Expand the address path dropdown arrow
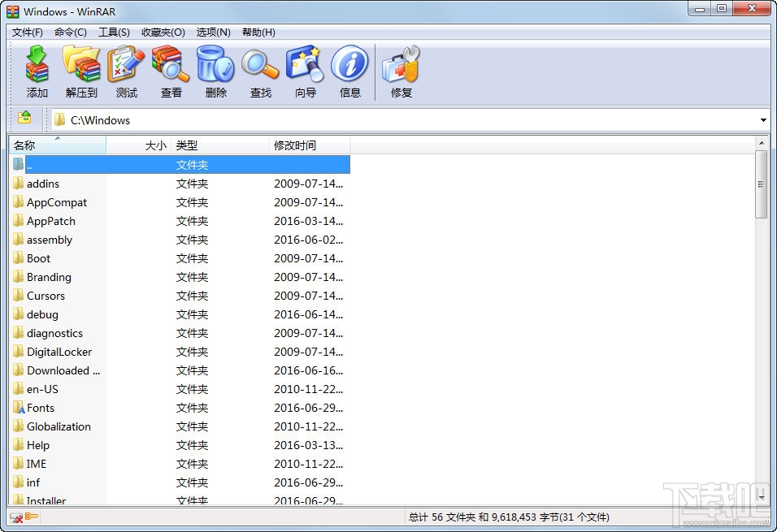This screenshot has width=777, height=532. pos(763,120)
